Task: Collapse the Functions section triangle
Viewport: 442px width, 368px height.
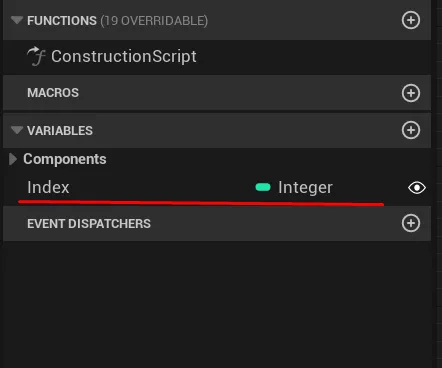Action: point(17,20)
